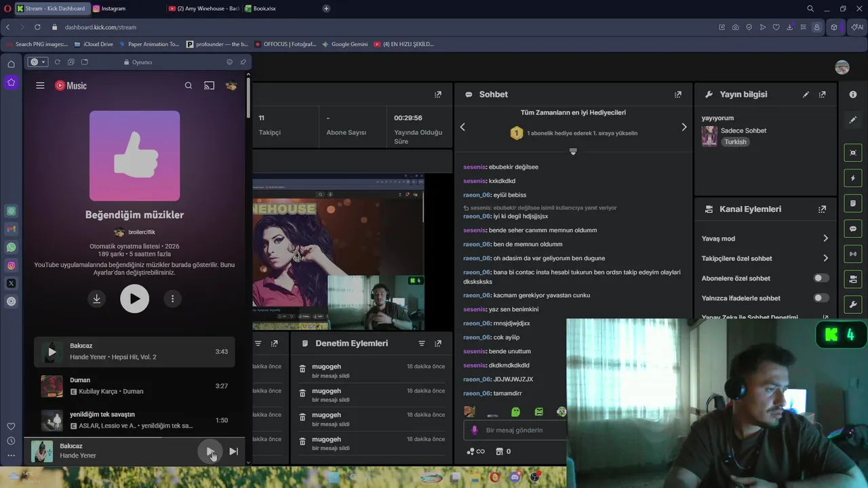Open OBS Studio from the Windows taskbar
868x488 pixels.
click(536, 477)
